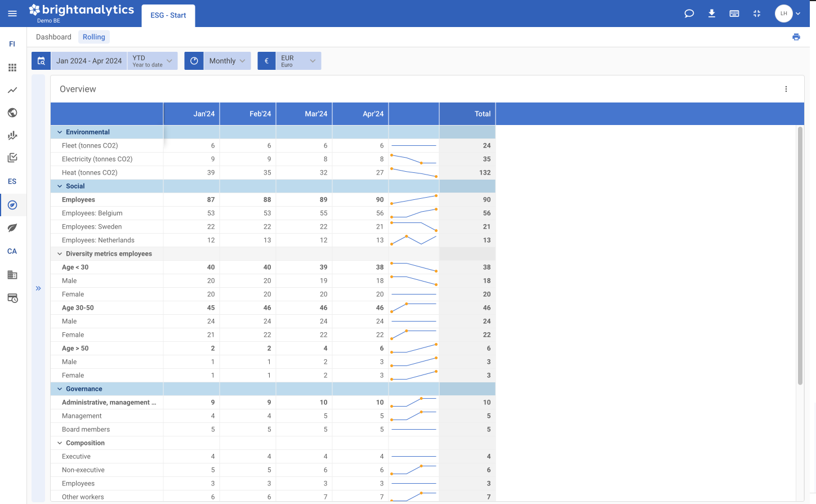The height and width of the screenshot is (504, 816).
Task: Switch to the Dashboard tab
Action: coord(53,37)
